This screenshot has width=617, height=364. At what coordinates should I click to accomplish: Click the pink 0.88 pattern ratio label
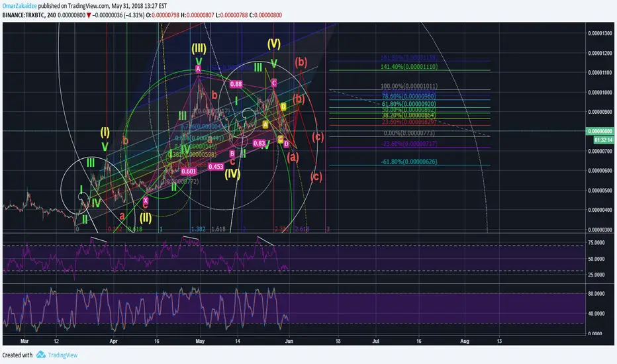click(x=236, y=84)
